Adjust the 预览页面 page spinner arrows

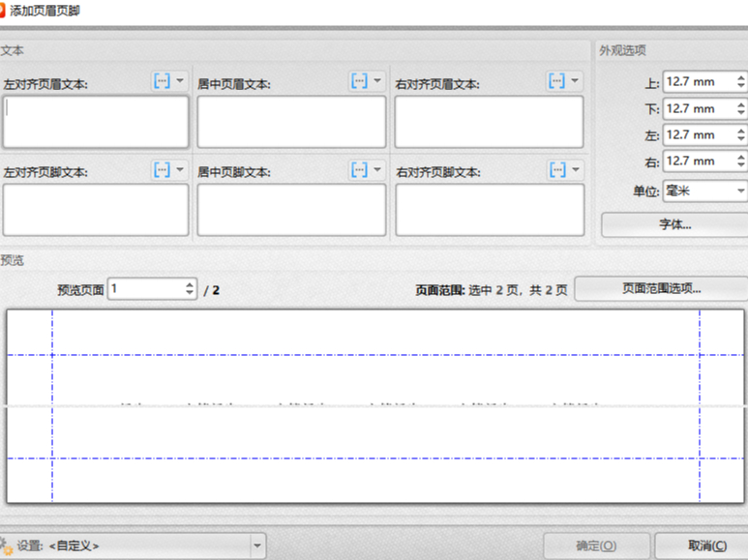[190, 288]
